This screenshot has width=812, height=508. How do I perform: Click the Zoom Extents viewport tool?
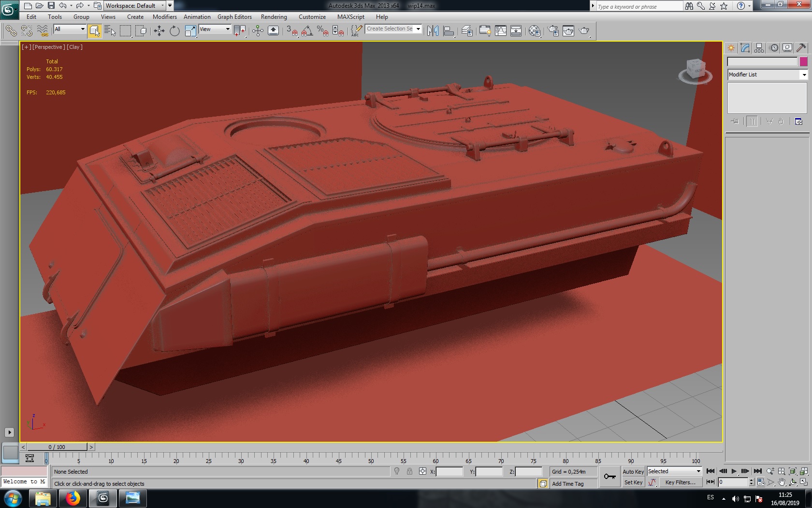(793, 471)
